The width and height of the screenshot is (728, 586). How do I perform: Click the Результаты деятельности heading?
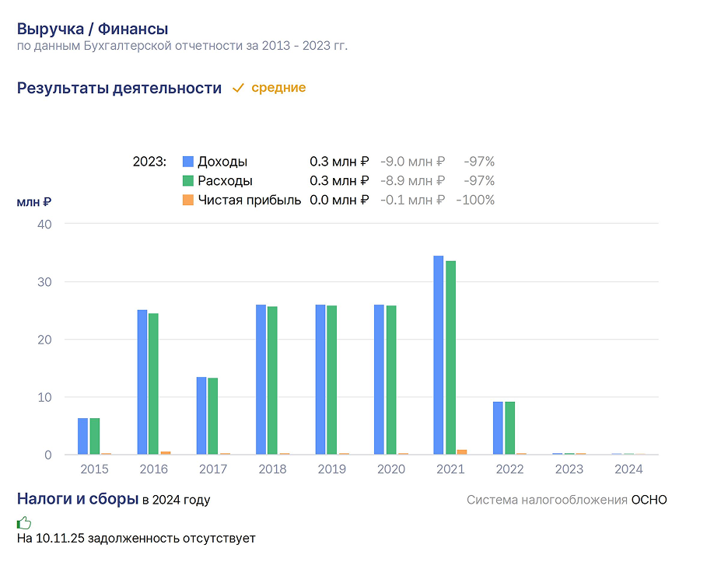119,88
